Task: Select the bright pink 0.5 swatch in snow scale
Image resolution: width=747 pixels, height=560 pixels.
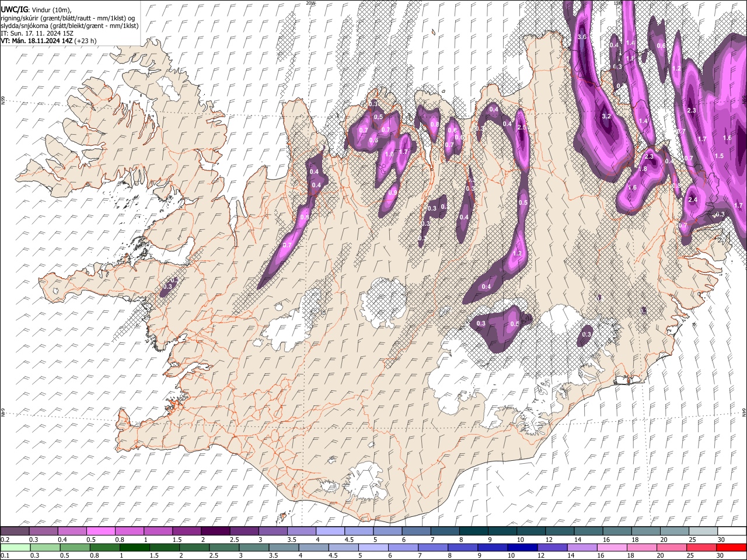Action: pyautogui.click(x=100, y=531)
